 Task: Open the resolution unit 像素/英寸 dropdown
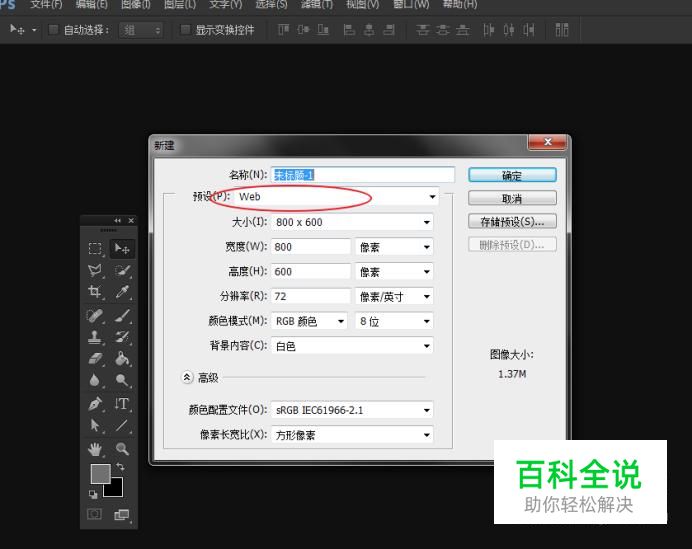coord(394,296)
